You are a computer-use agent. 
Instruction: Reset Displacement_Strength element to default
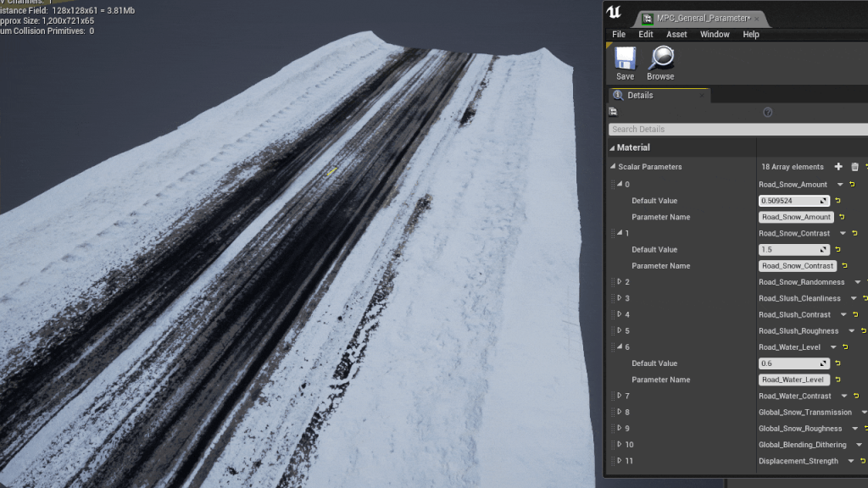tap(863, 461)
